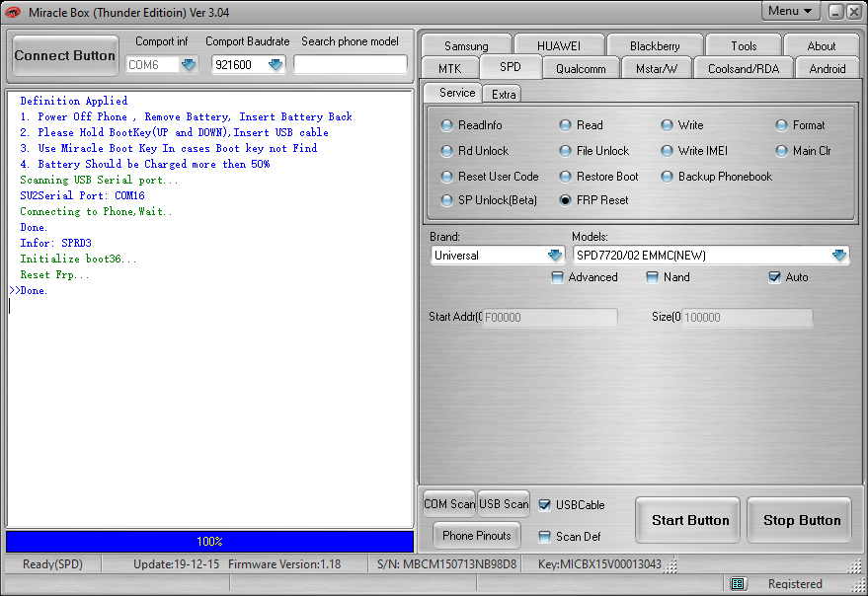Open the Menu dropdown in title bar
868x596 pixels.
(x=790, y=11)
